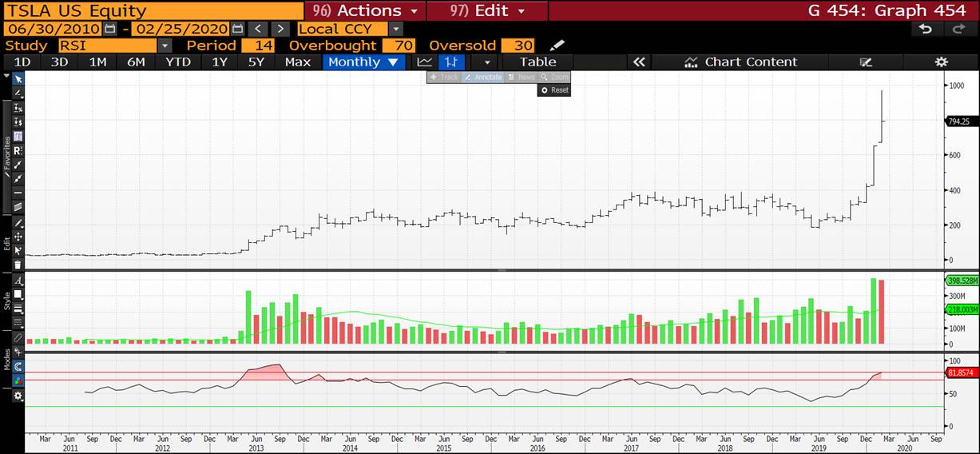Expand the RSI study dropdown
Image resolution: width=980 pixels, height=454 pixels.
[165, 46]
